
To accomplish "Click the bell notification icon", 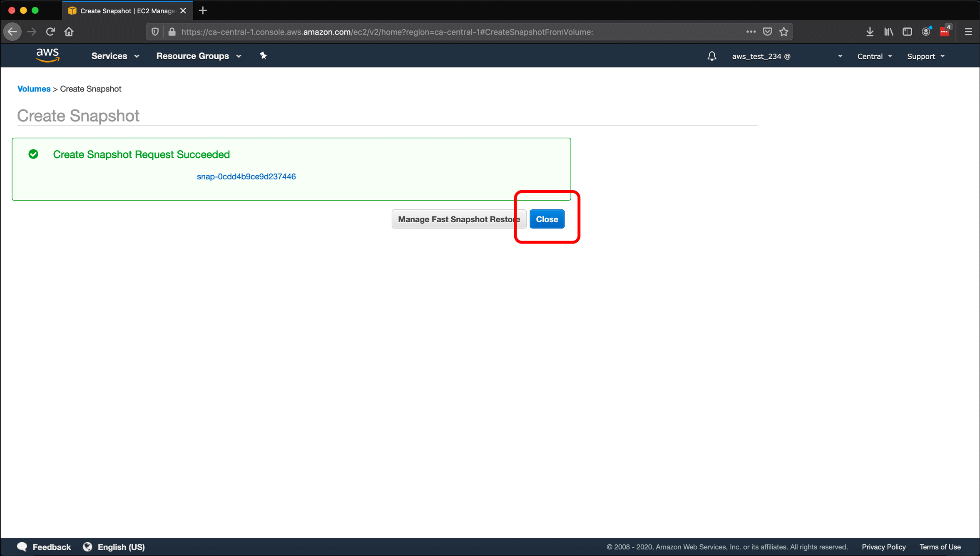I will (x=712, y=56).
